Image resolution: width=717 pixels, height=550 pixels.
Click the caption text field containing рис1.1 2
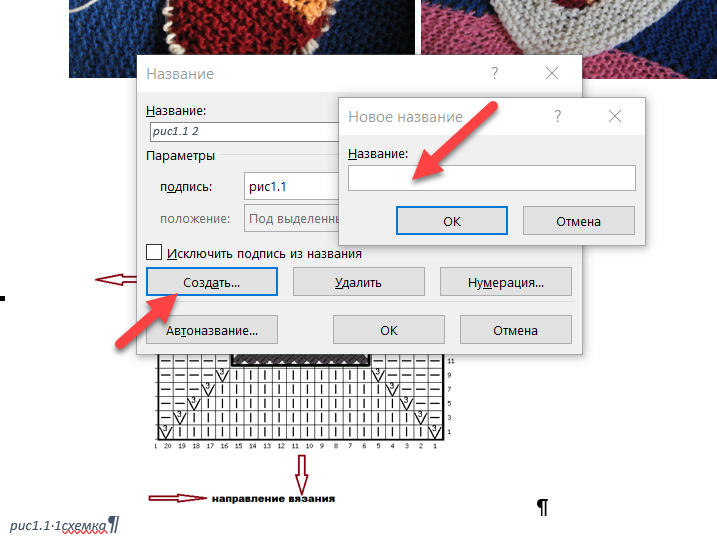point(240,131)
